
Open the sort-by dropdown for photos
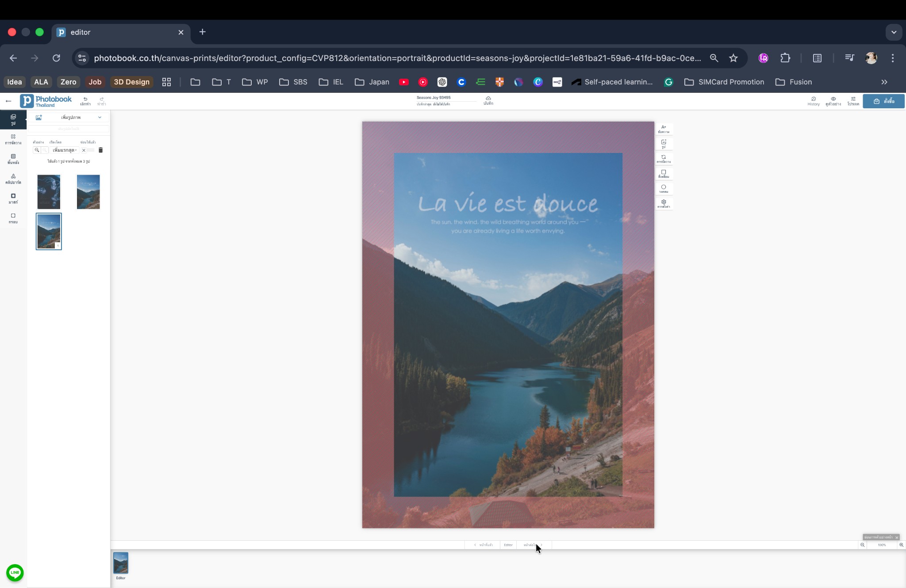pyautogui.click(x=65, y=150)
